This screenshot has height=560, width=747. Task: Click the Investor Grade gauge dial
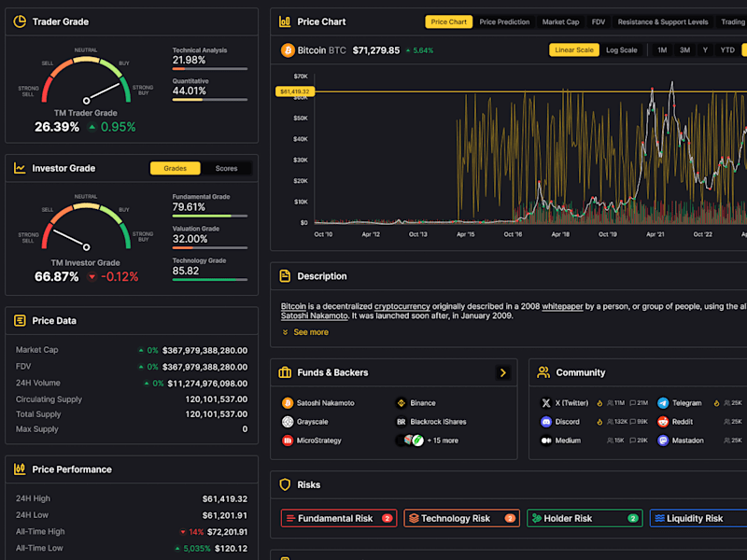pyautogui.click(x=86, y=227)
